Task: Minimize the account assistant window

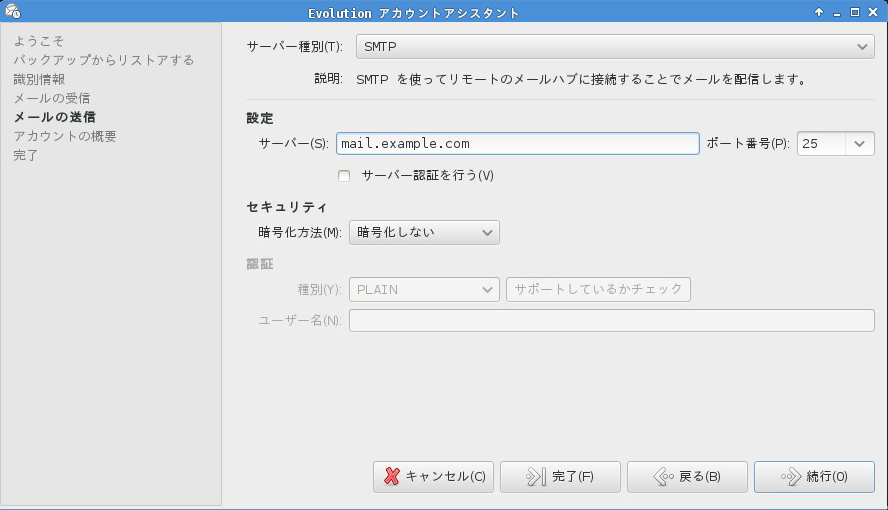Action: pos(837,12)
